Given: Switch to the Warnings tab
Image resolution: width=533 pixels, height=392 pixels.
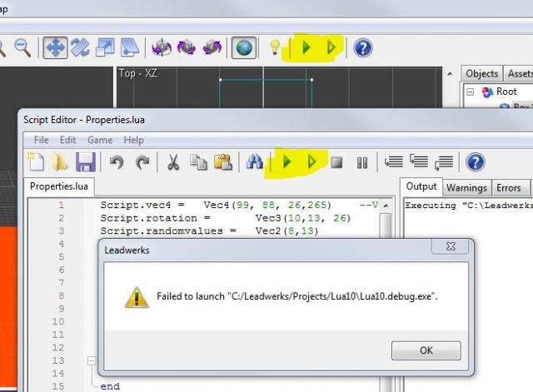Looking at the screenshot, I should point(466,188).
